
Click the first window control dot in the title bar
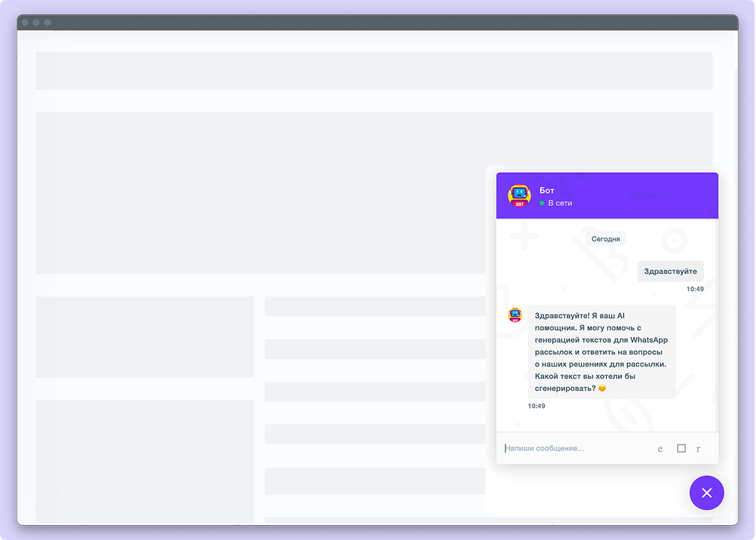(25, 22)
